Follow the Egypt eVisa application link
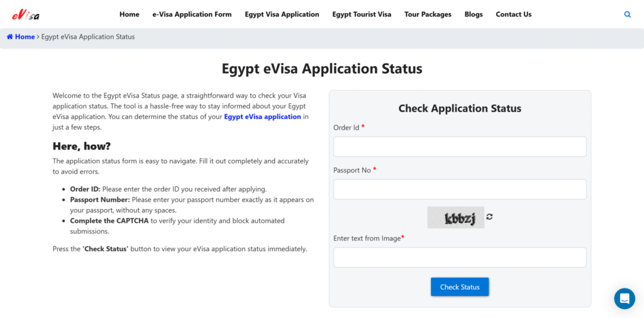 coord(262,117)
